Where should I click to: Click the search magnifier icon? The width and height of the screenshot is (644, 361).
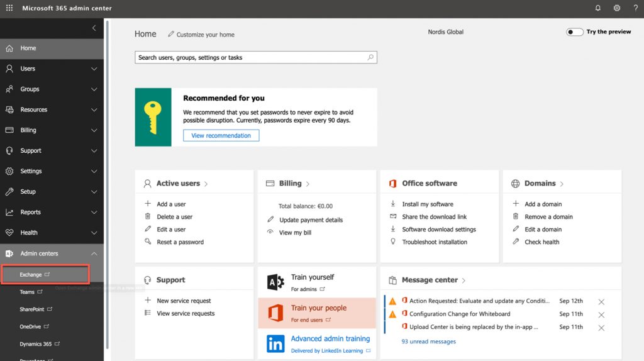(x=370, y=57)
